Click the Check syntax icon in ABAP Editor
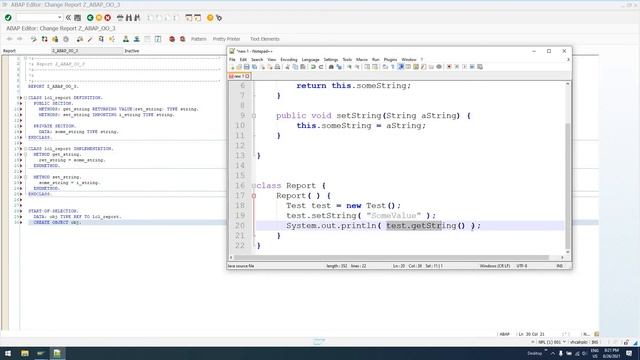Viewport: 640px width, 360px height. click(x=80, y=39)
